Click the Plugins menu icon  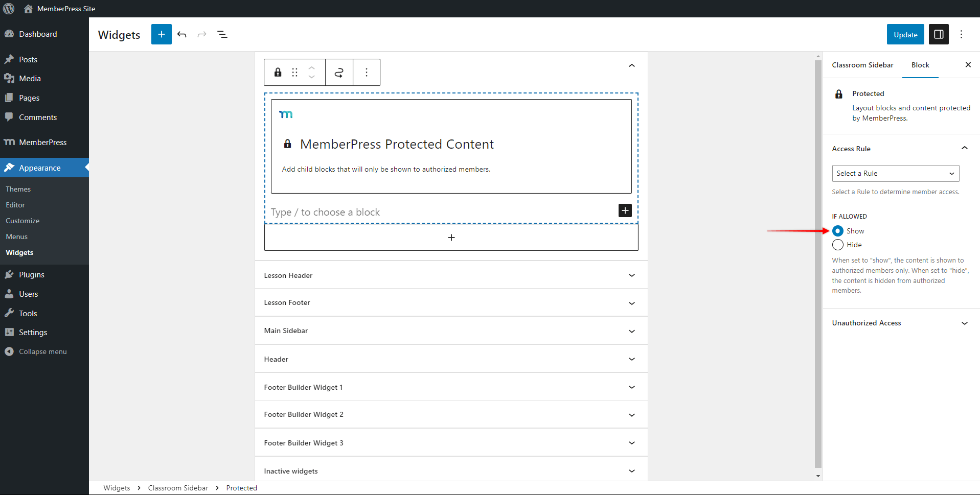[x=9, y=274]
